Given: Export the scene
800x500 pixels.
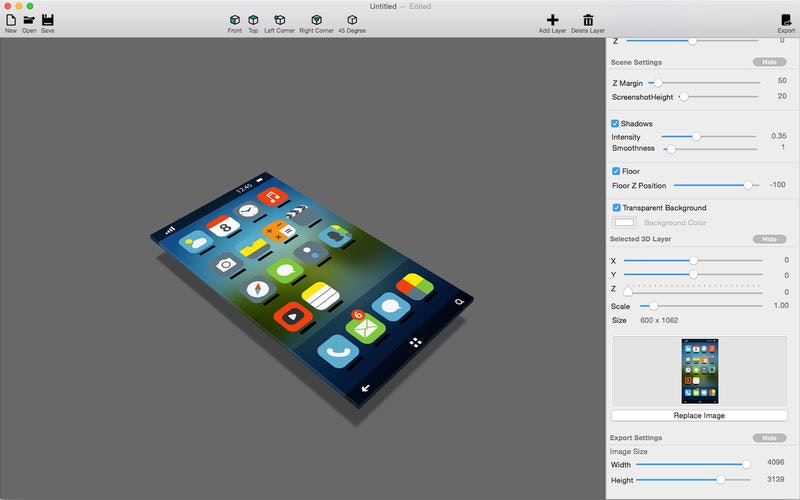Looking at the screenshot, I should point(786,23).
